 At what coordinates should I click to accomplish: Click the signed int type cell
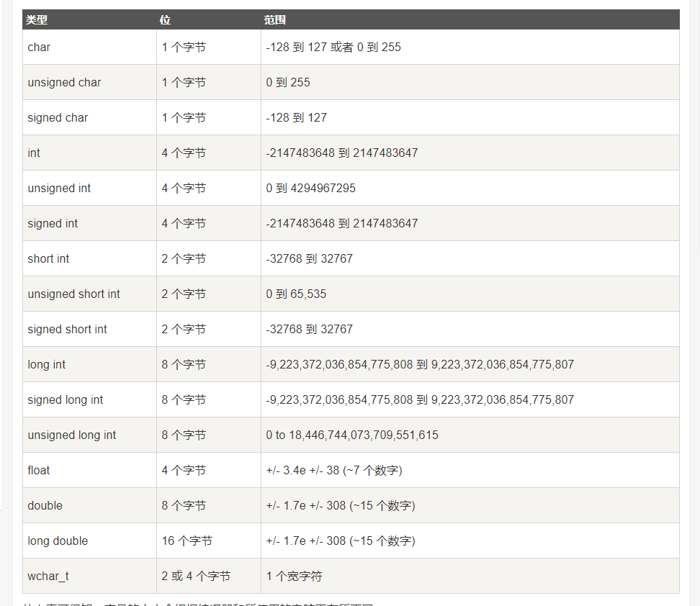[x=53, y=223]
